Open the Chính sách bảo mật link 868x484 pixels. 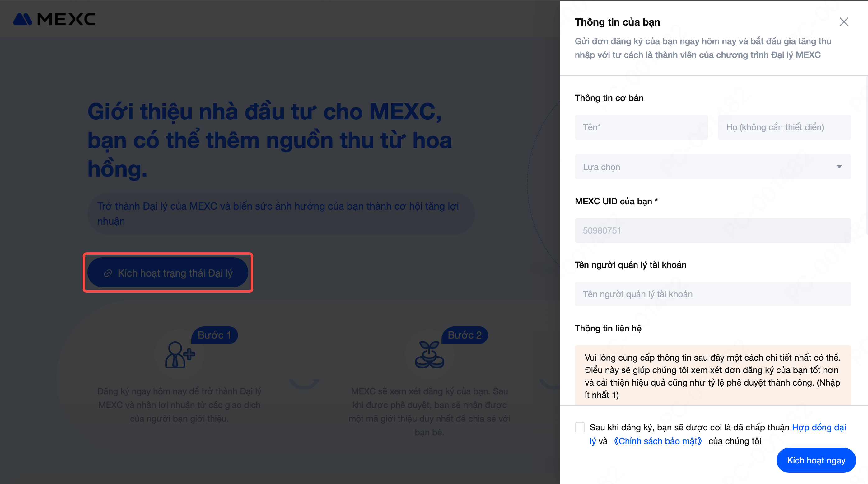[x=658, y=441]
